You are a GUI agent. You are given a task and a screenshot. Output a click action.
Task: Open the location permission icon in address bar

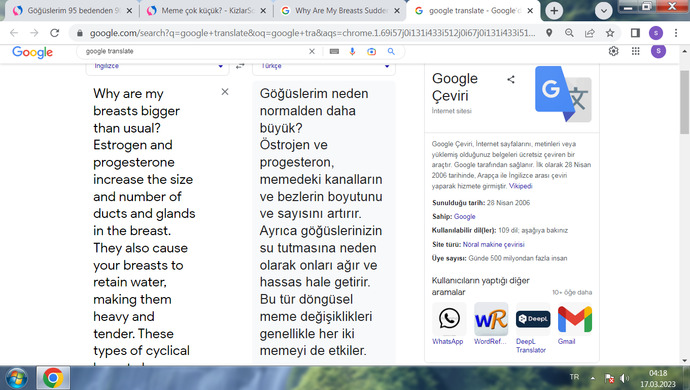point(549,33)
